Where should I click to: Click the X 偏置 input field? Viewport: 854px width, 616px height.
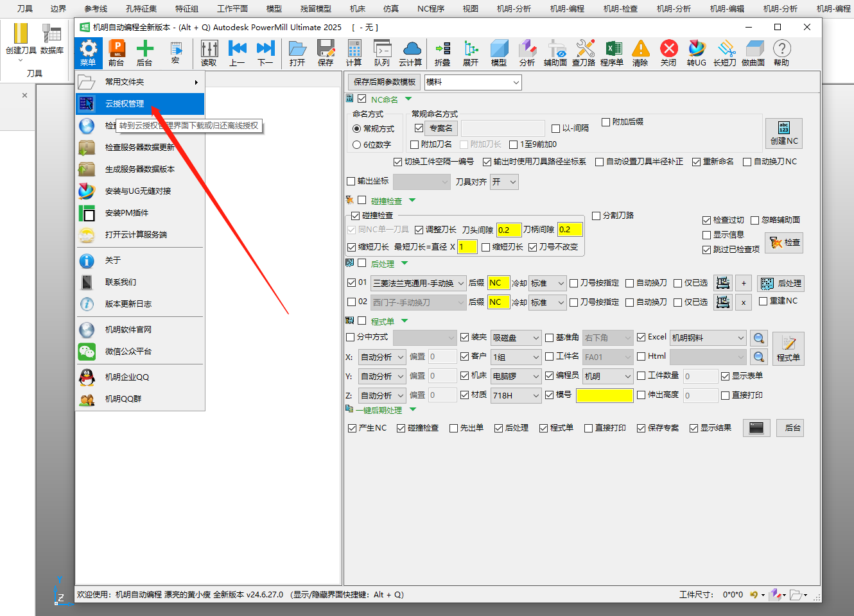pyautogui.click(x=442, y=357)
